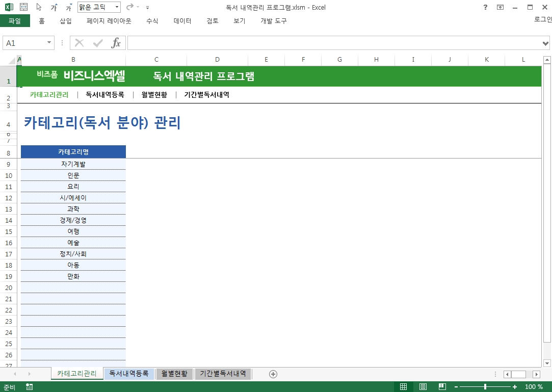Select the 만화 cell
The height and width of the screenshot is (392, 552).
click(x=73, y=276)
